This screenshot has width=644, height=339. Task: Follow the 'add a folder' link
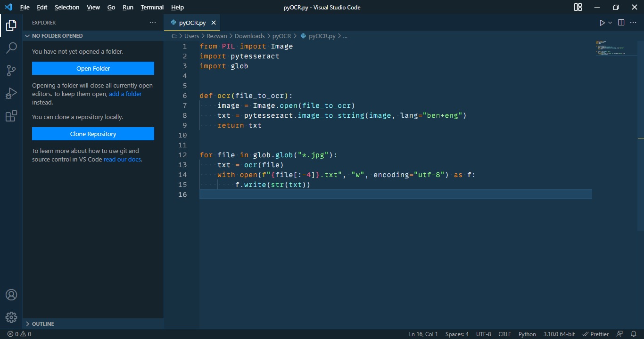pyautogui.click(x=125, y=94)
